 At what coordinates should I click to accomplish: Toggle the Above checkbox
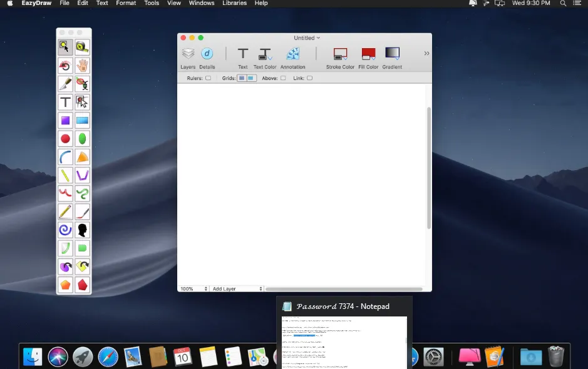pos(283,78)
